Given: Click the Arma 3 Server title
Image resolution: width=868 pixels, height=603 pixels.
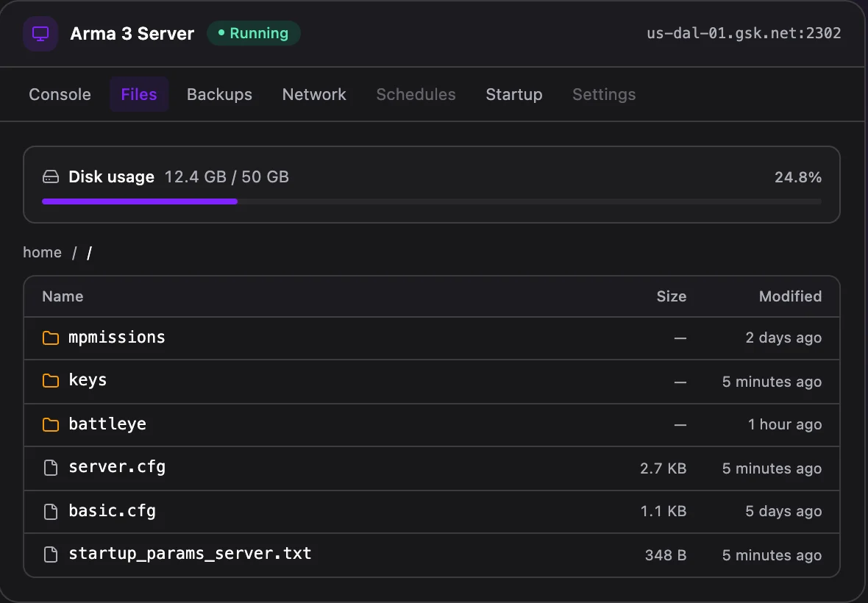Looking at the screenshot, I should pyautogui.click(x=132, y=34).
